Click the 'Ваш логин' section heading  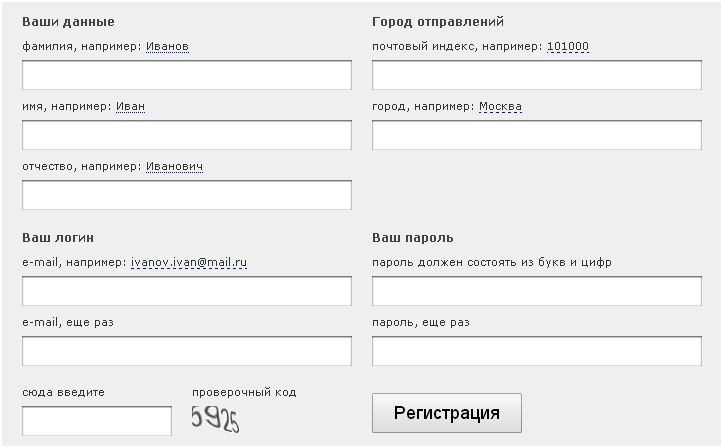pos(58,237)
